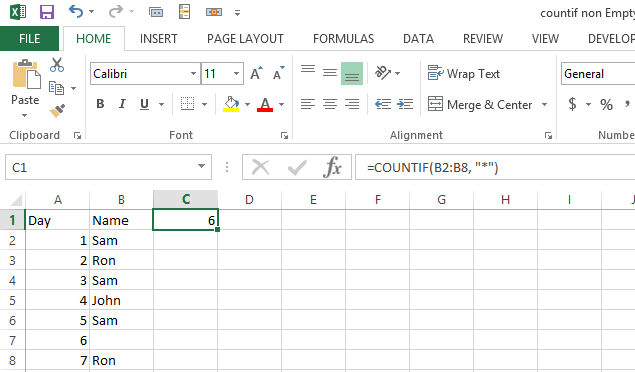Click the Merge & Center button
The image size is (635, 372).
coord(480,104)
